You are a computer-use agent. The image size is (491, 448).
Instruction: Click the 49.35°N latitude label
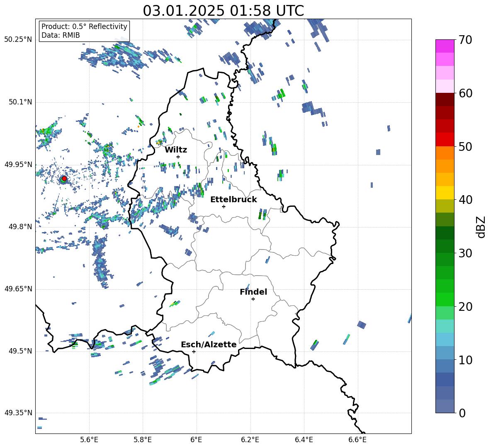point(18,413)
